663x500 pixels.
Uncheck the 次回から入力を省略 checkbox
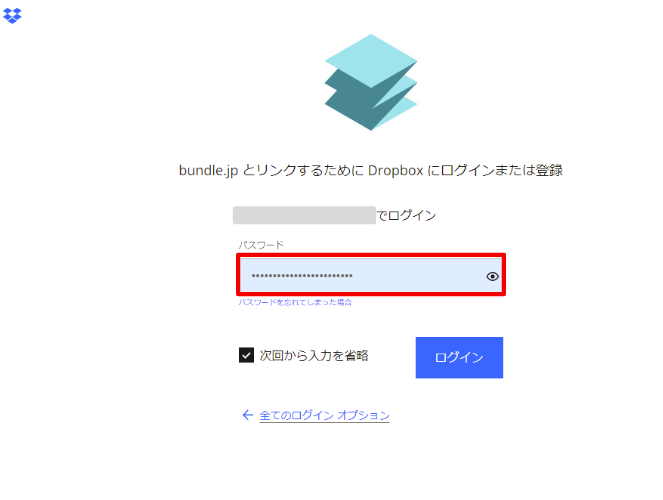click(x=246, y=355)
